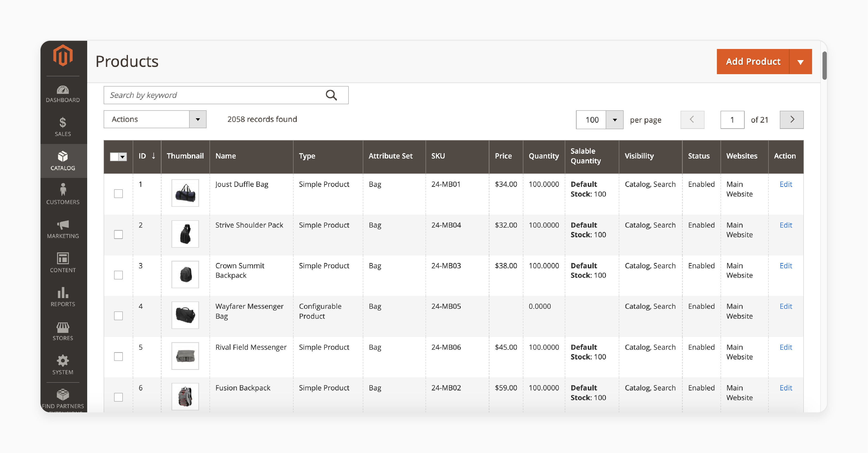Click the page number input field
868x453 pixels.
(x=732, y=120)
